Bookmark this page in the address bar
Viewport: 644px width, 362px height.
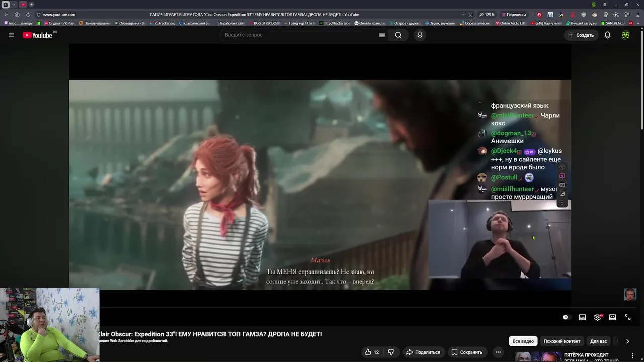[x=470, y=15]
